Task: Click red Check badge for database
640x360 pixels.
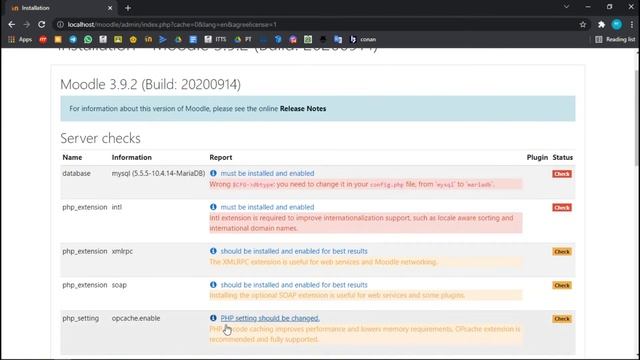Action: (562, 174)
